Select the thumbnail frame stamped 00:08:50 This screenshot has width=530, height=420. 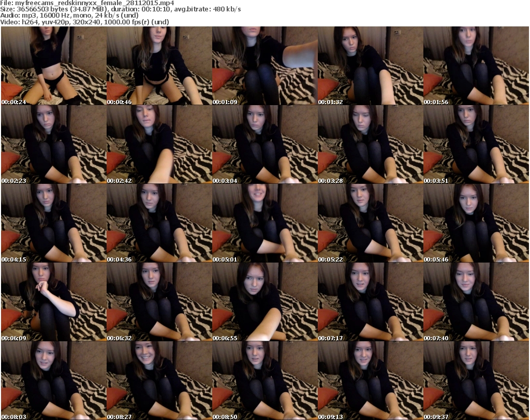tap(265, 381)
